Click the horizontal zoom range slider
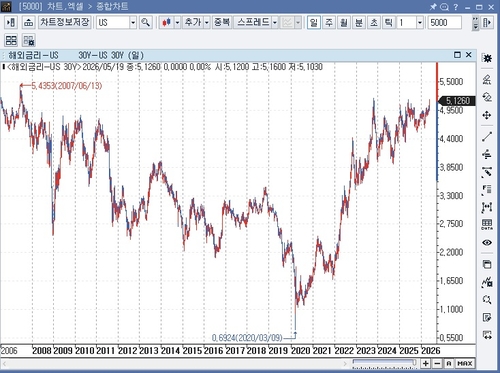 coord(384,362)
